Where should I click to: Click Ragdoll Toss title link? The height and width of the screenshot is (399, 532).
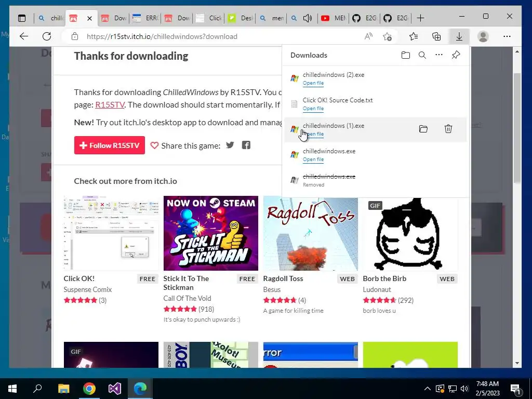click(x=283, y=278)
